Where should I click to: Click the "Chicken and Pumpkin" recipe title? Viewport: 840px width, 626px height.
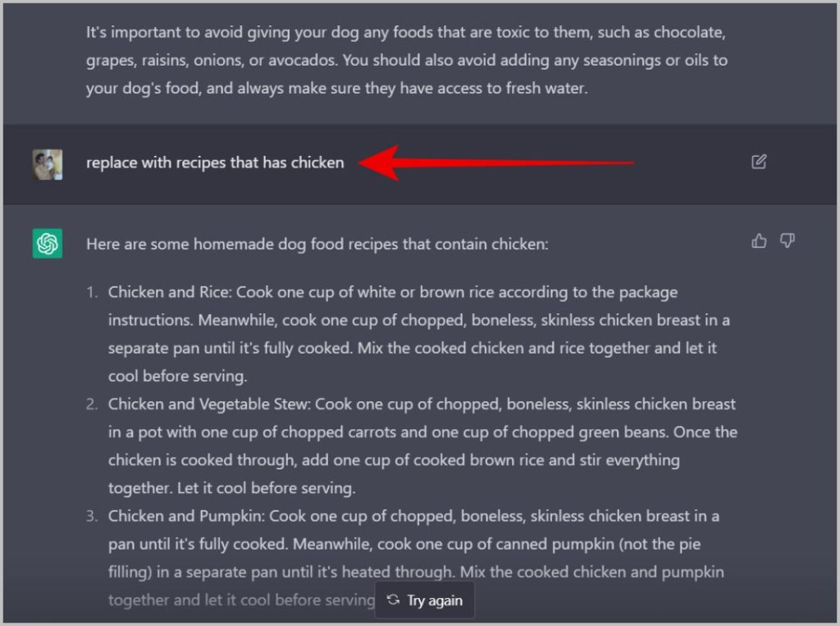pos(186,516)
